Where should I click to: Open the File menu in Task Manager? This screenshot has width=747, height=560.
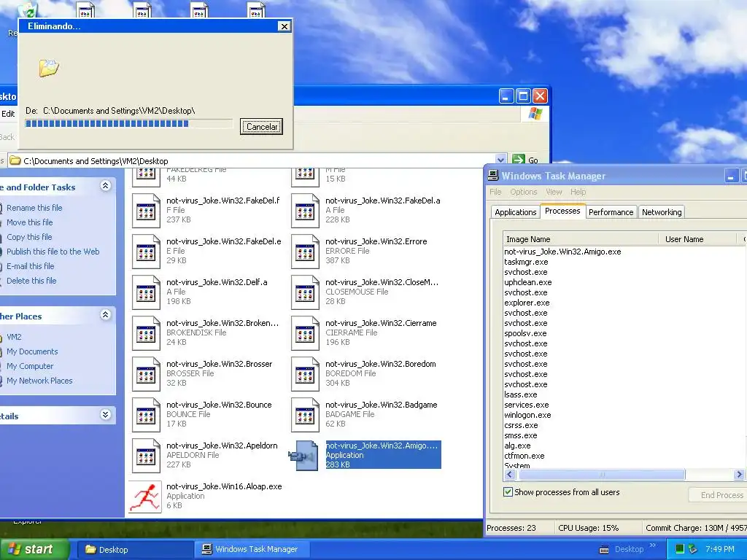495,192
